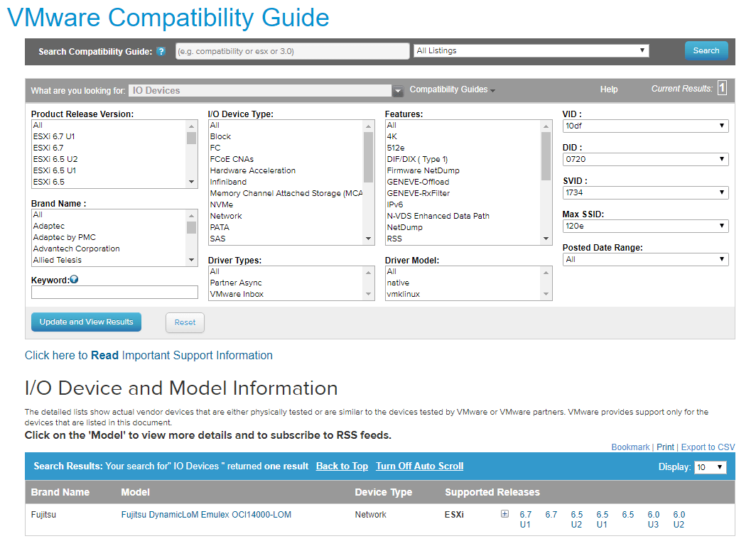Click the Bookmark link
This screenshot has width=756, height=546.
click(x=630, y=447)
